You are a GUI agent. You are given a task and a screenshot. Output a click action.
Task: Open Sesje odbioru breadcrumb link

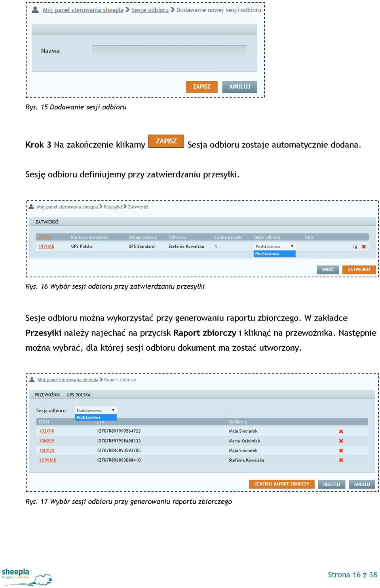[150, 10]
